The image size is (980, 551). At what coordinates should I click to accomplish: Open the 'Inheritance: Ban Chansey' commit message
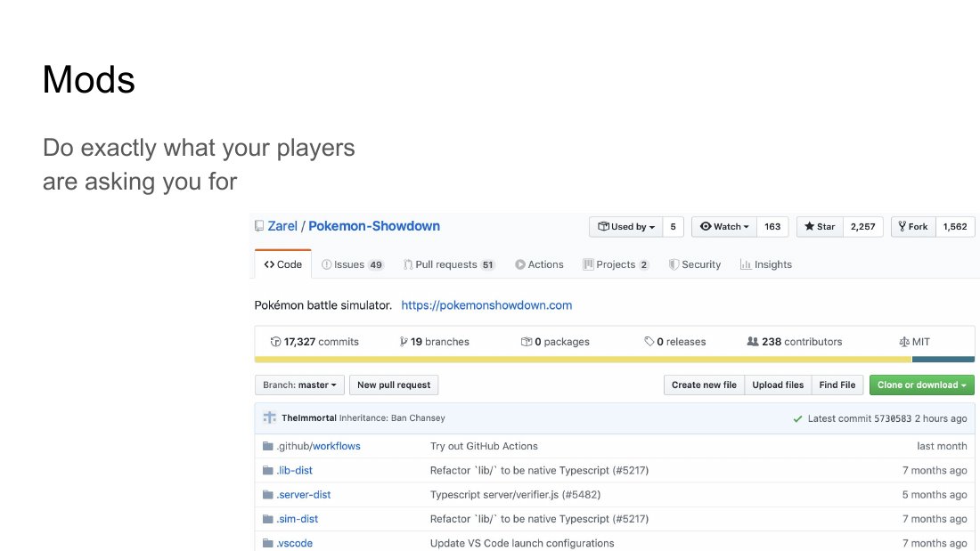pos(392,418)
